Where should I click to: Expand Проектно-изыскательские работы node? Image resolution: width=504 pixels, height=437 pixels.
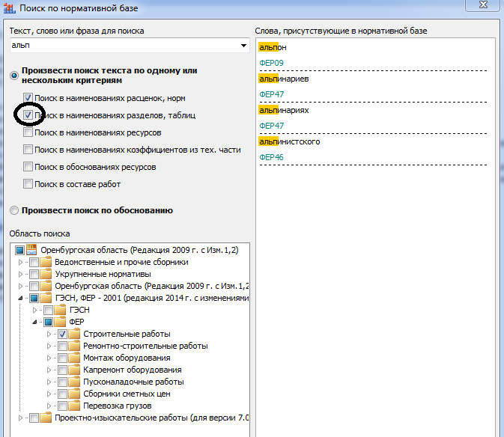(x=20, y=418)
